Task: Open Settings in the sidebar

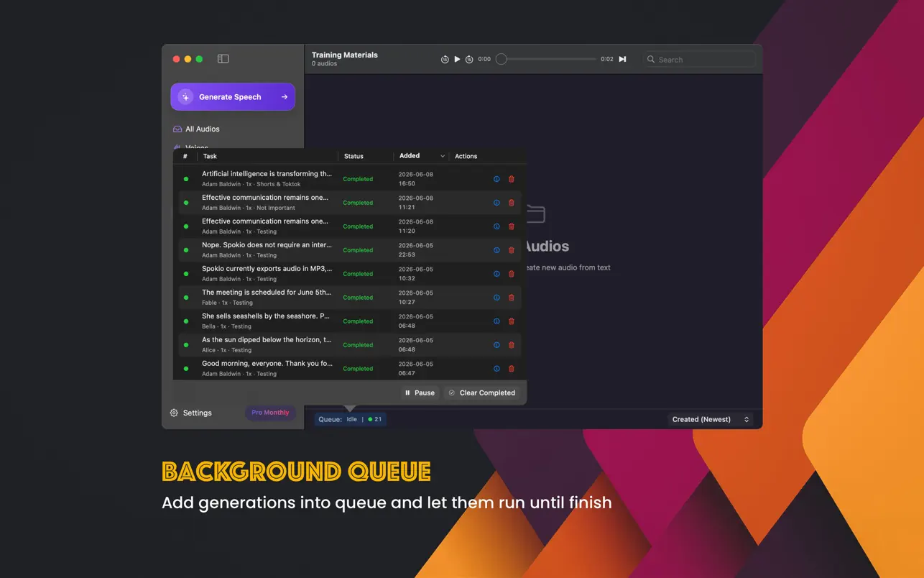Action: 191,413
